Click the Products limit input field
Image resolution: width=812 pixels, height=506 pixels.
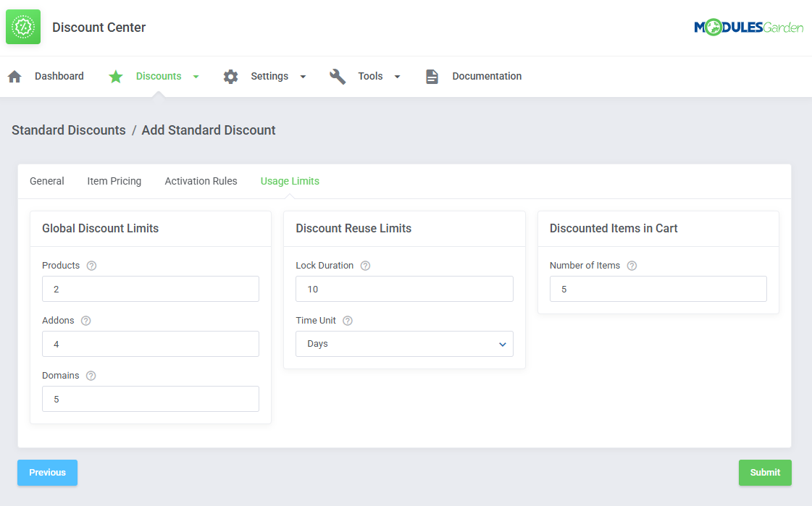click(x=151, y=289)
